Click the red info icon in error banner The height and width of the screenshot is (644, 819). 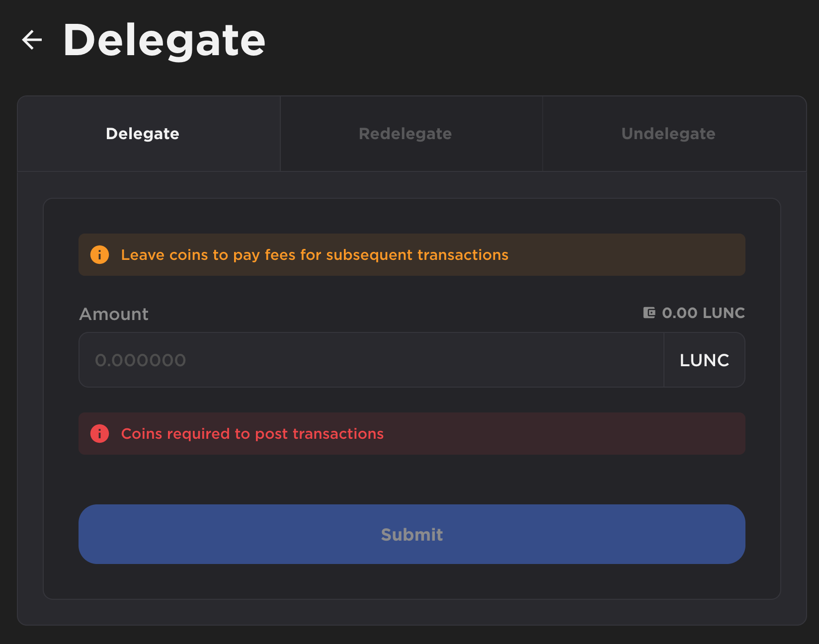(x=99, y=433)
